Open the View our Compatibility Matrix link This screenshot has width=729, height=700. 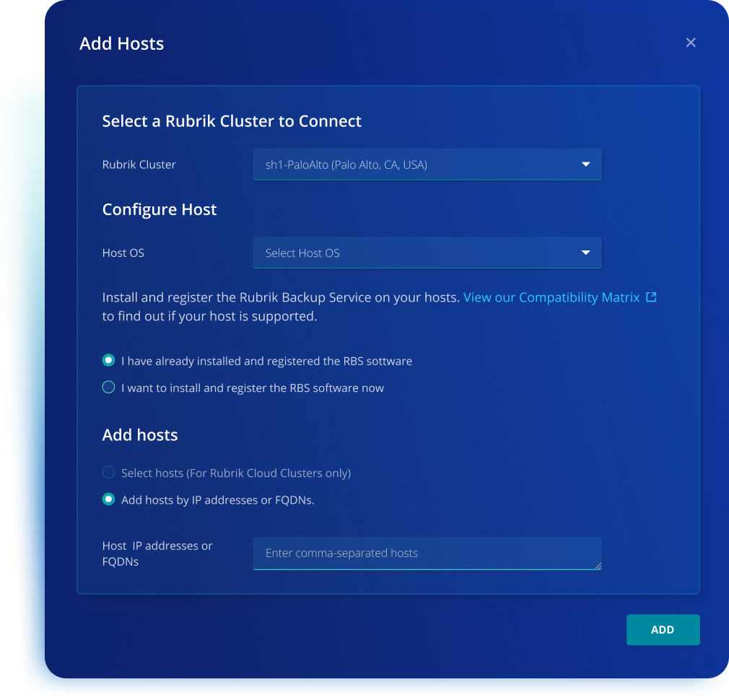tap(551, 297)
